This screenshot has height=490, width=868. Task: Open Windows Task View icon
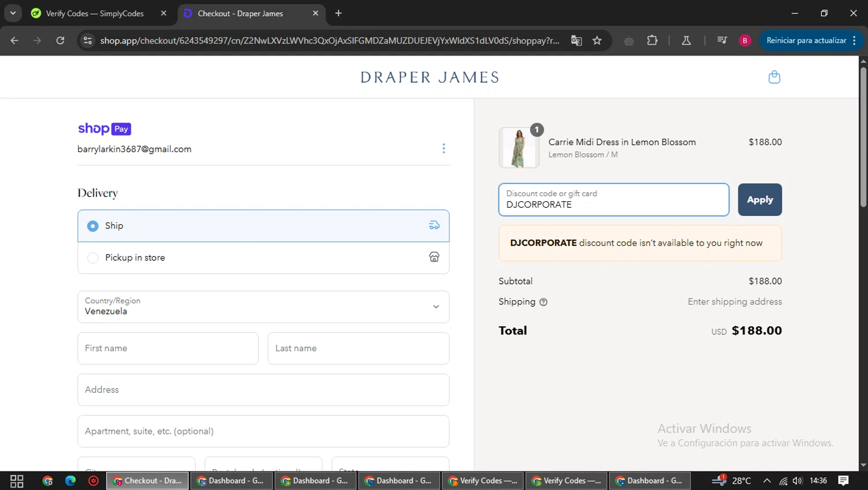click(x=17, y=481)
